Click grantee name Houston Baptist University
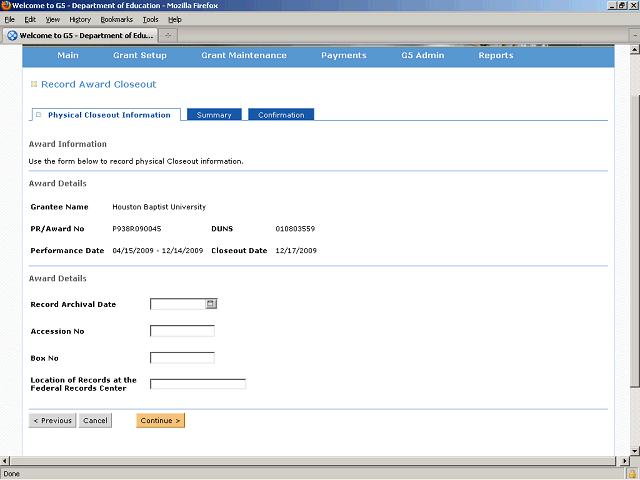640x480 pixels. (x=159, y=207)
